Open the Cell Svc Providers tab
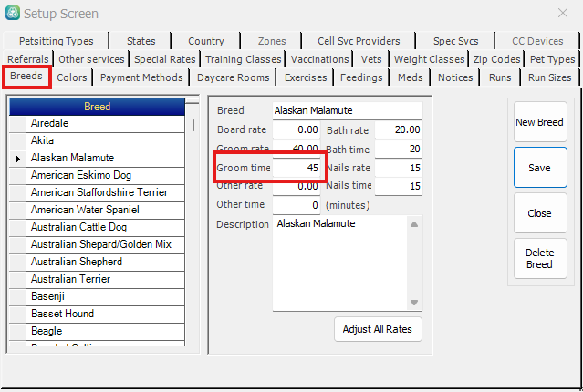The width and height of the screenshot is (583, 392). [359, 41]
